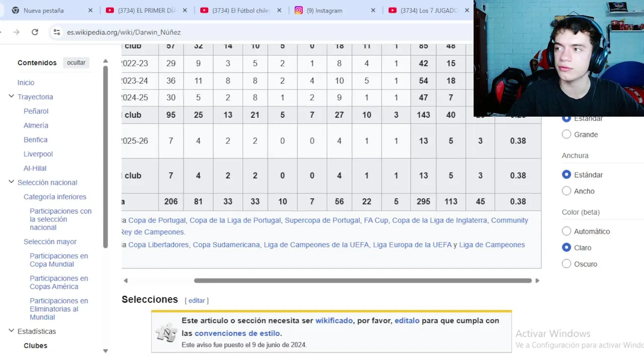This screenshot has width=644, height=362.
Task: Open the Copa de Portugal link
Action: [157, 220]
